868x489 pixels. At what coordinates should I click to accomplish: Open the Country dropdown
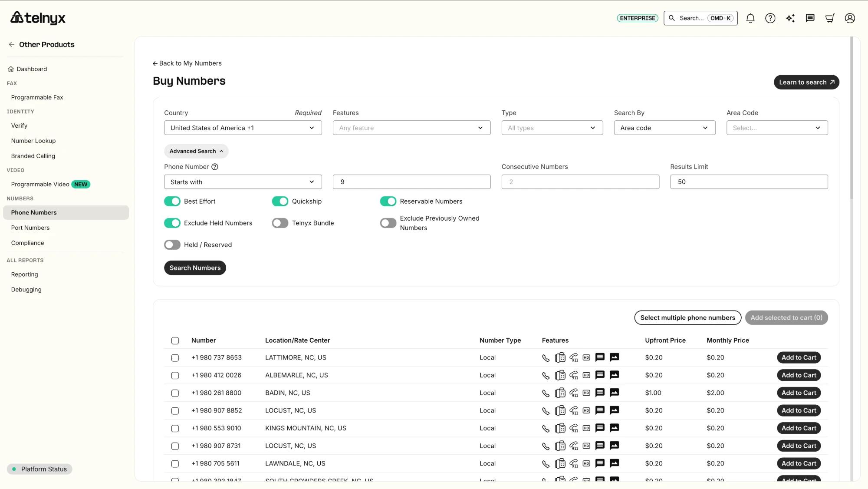[x=243, y=128]
